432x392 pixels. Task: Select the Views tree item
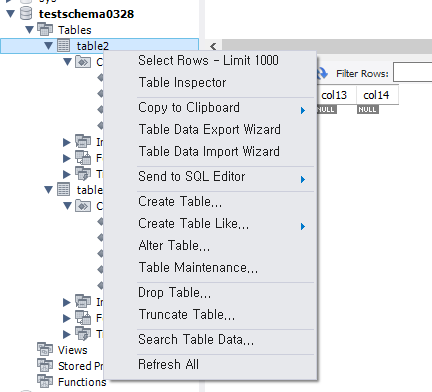[x=72, y=350]
